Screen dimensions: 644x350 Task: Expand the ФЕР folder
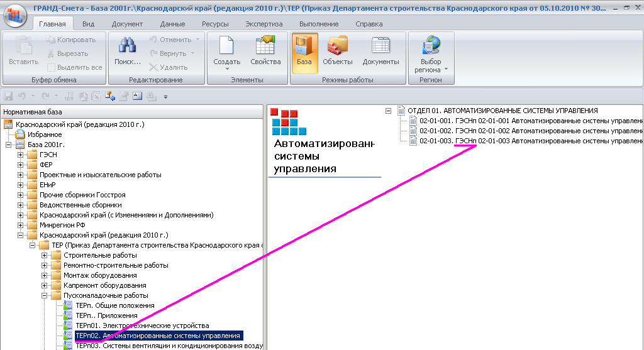point(20,165)
